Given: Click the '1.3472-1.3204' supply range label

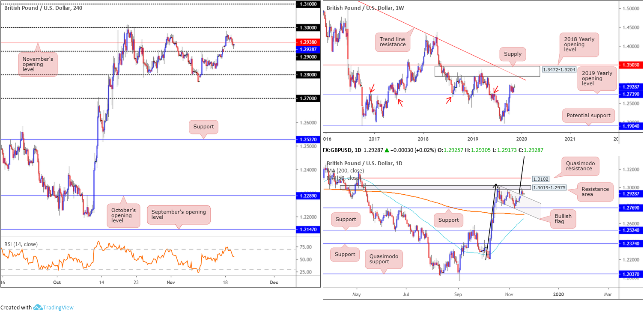Looking at the screenshot, I should point(559,69).
